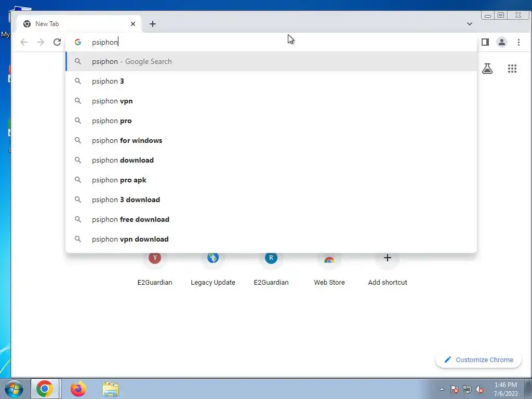532x399 pixels.
Task: Select 'psiphon vpn download' suggestion
Action: (271, 239)
